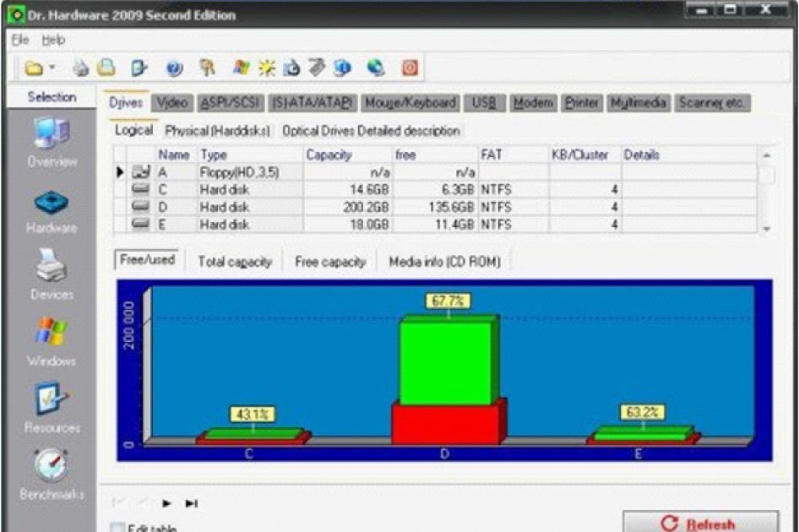
Task: Click the yellow star burst toolbar icon
Action: pos(267,68)
